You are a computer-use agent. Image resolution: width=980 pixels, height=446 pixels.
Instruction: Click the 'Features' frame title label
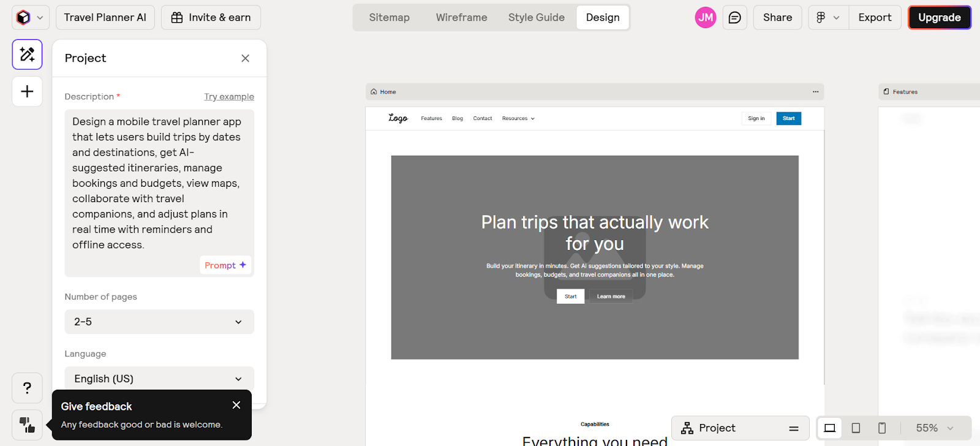[905, 92]
